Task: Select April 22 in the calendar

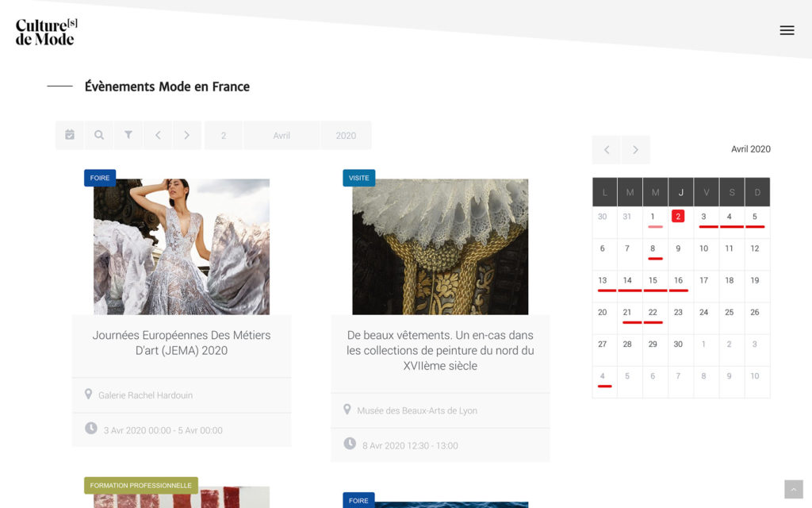Action: (653, 313)
